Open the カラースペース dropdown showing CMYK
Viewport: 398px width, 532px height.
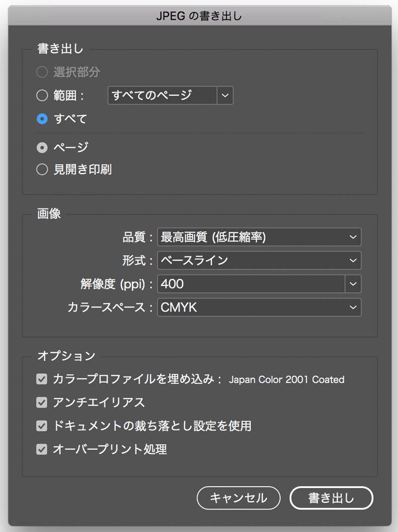click(x=259, y=308)
